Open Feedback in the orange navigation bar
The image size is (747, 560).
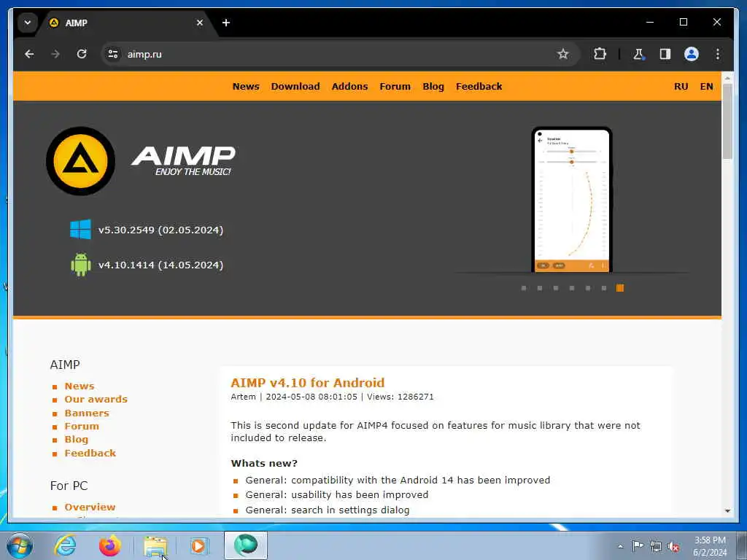tap(479, 86)
